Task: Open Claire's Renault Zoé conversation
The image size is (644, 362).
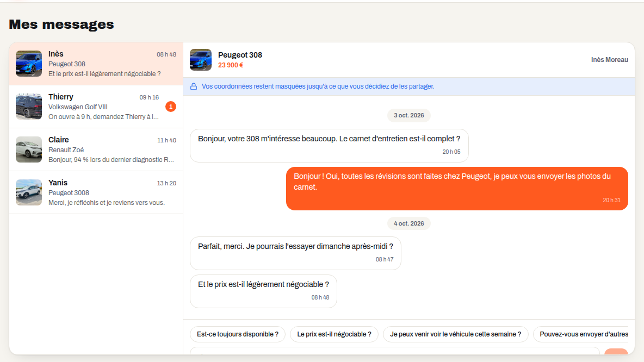Action: 96,150
